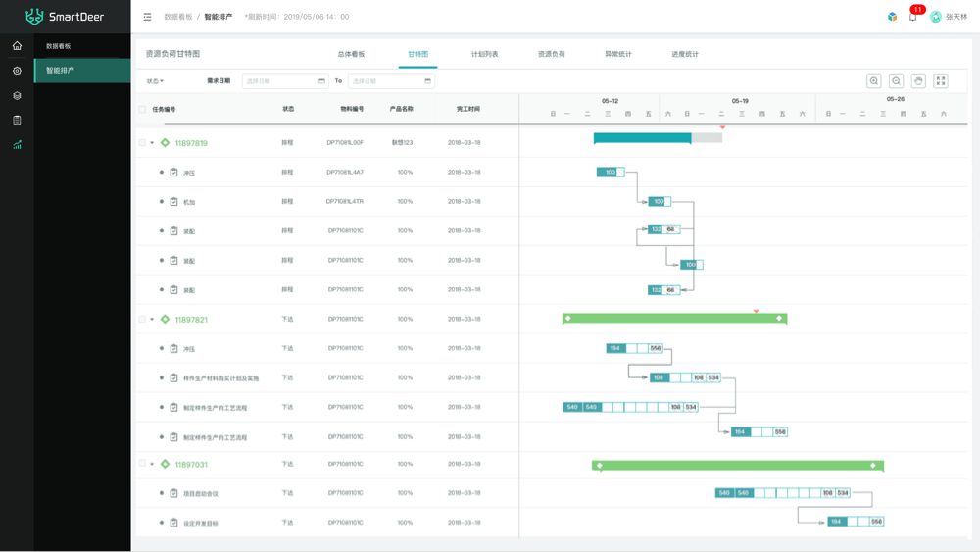This screenshot has width=980, height=552.
Task: Click 数据看板 in the breadcrumb
Action: click(x=177, y=17)
